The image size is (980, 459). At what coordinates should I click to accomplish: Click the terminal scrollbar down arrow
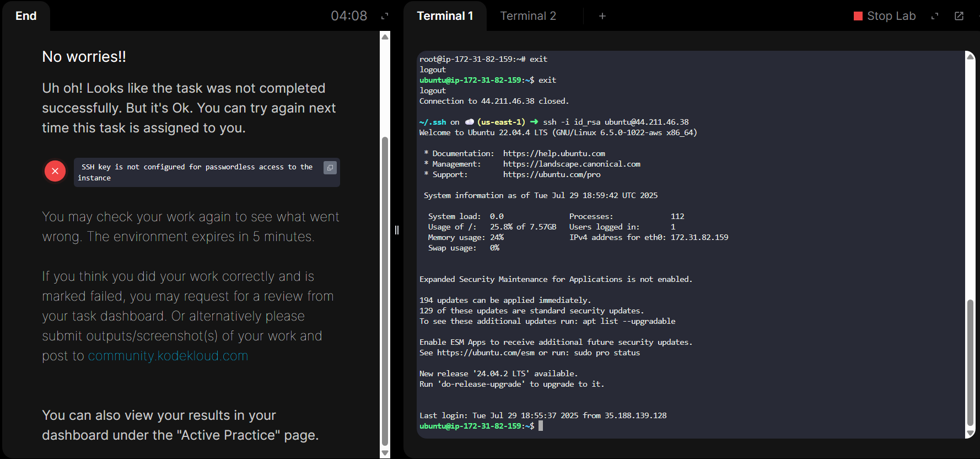coord(970,434)
